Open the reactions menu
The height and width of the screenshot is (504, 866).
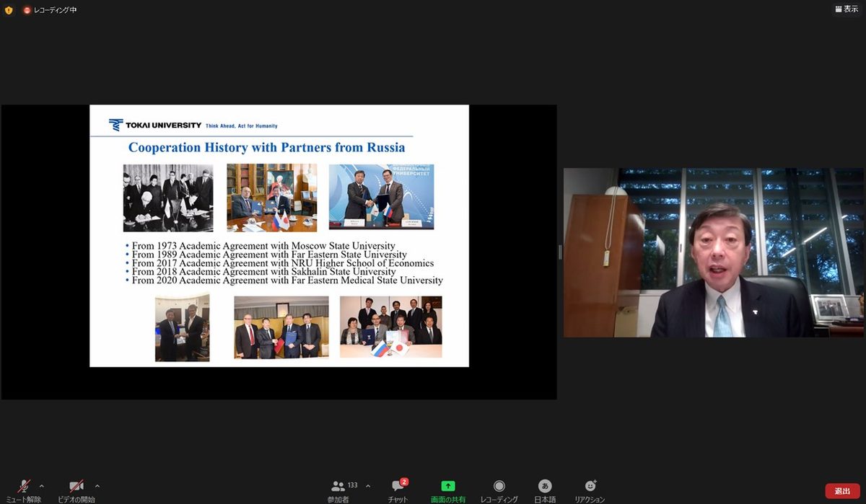pos(590,490)
